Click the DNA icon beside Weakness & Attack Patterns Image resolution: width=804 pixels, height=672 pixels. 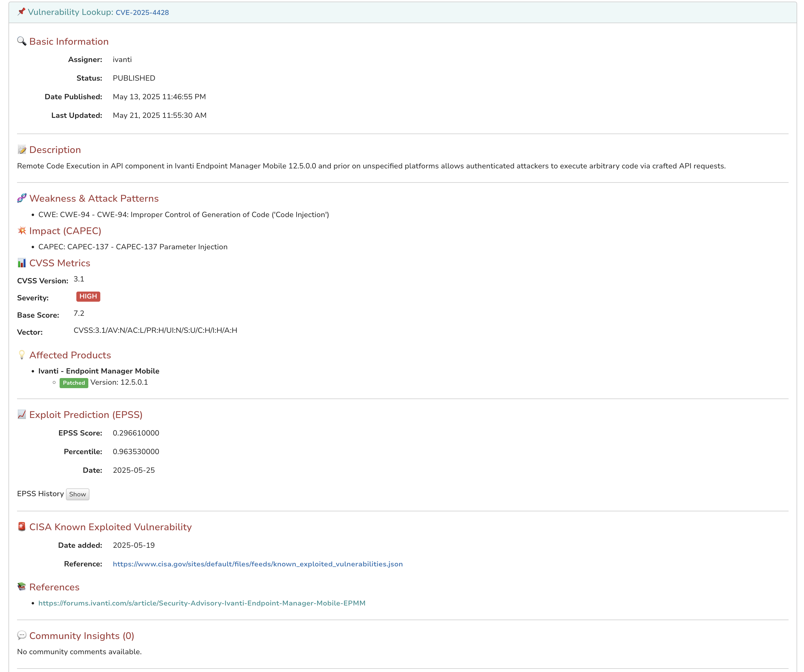pyautogui.click(x=22, y=198)
